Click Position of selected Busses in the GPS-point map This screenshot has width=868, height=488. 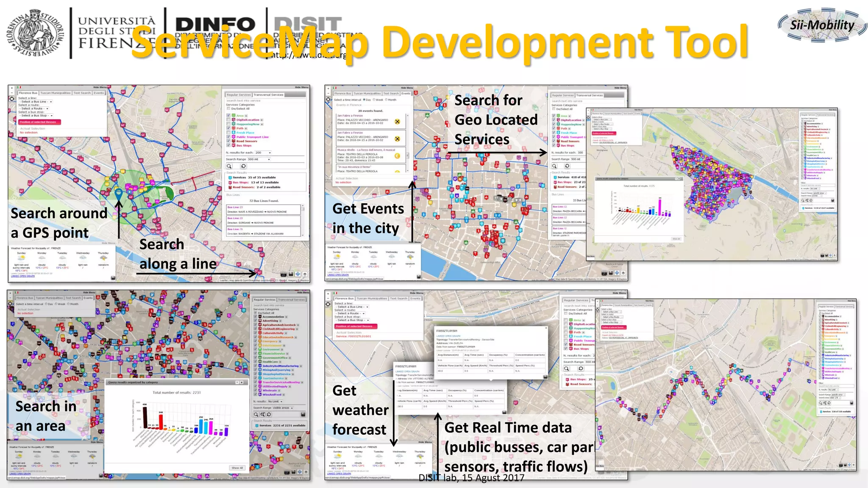click(x=40, y=122)
